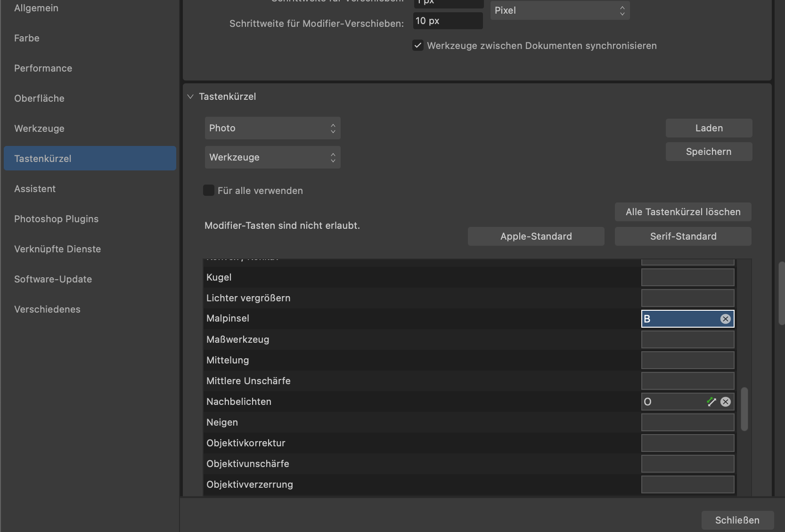Open the Pixel unit dropdown
The image size is (785, 532).
coord(560,10)
